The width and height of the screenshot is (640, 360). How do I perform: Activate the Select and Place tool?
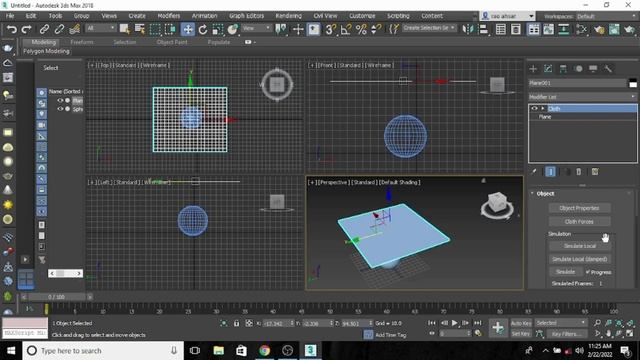pos(233,29)
